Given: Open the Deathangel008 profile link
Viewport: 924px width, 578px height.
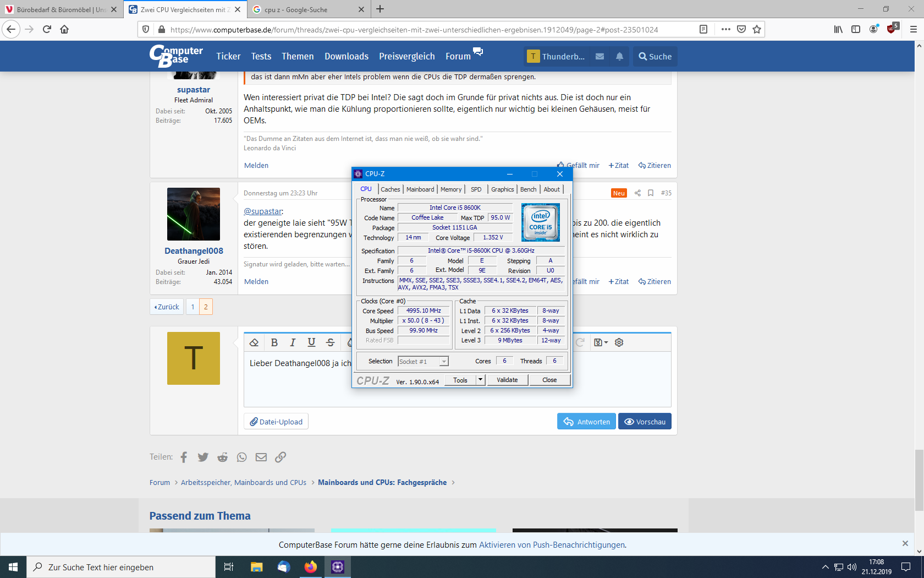Looking at the screenshot, I should coord(194,251).
